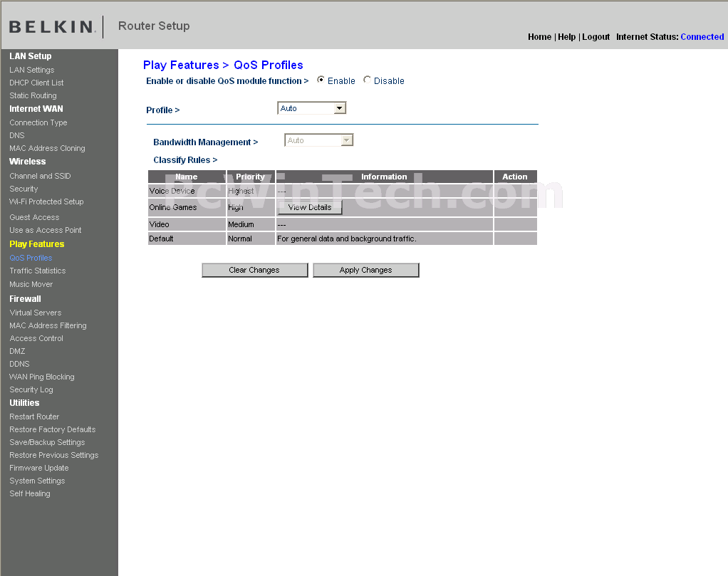This screenshot has height=576, width=728.
Task: Click the Apply Changes button
Action: click(x=366, y=270)
